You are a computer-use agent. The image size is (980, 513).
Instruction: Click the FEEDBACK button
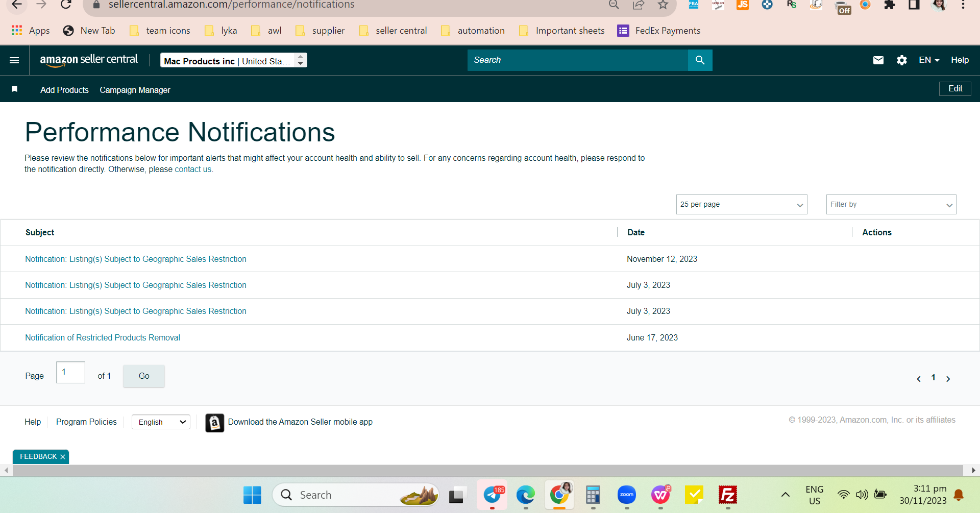click(x=38, y=457)
